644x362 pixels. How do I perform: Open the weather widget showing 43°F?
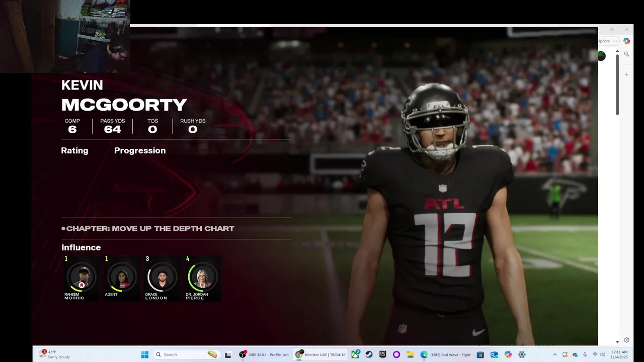(x=55, y=354)
